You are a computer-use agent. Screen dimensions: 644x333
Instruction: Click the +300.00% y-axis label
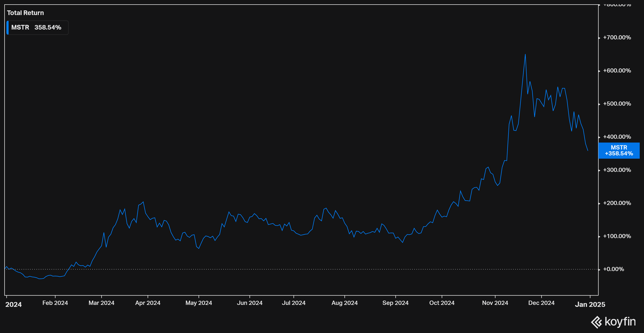click(x=617, y=170)
